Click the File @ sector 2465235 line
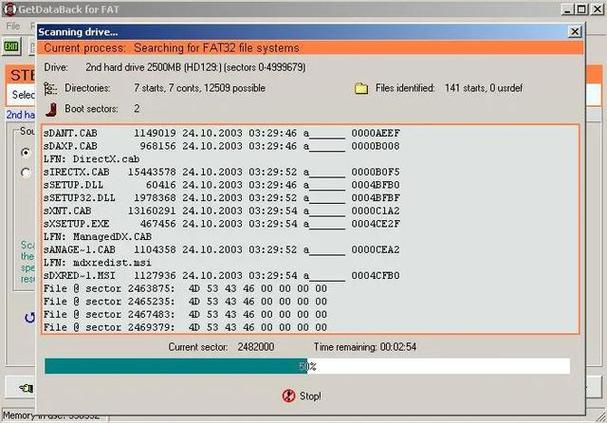Image resolution: width=607 pixels, height=423 pixels. [x=185, y=302]
